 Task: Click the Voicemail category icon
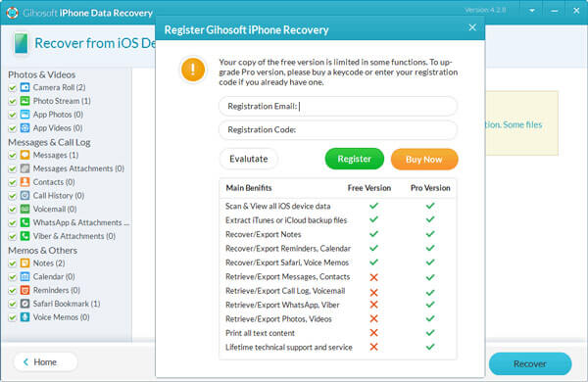24,209
